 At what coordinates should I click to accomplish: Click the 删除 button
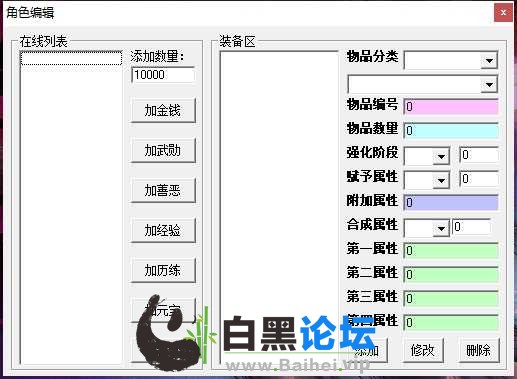(479, 350)
